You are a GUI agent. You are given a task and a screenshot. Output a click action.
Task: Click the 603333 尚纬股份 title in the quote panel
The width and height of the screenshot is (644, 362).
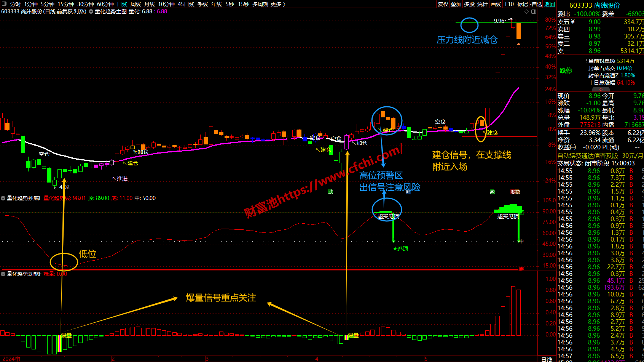click(595, 5)
